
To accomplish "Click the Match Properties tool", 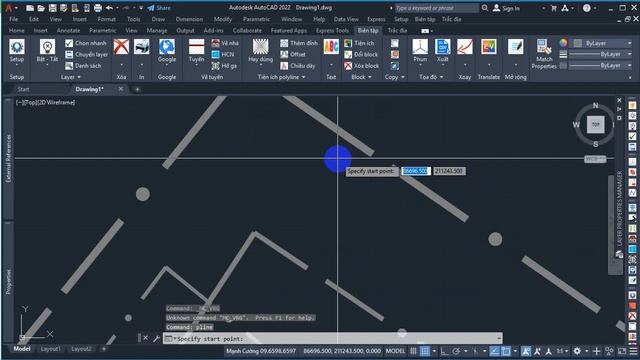I will (544, 54).
